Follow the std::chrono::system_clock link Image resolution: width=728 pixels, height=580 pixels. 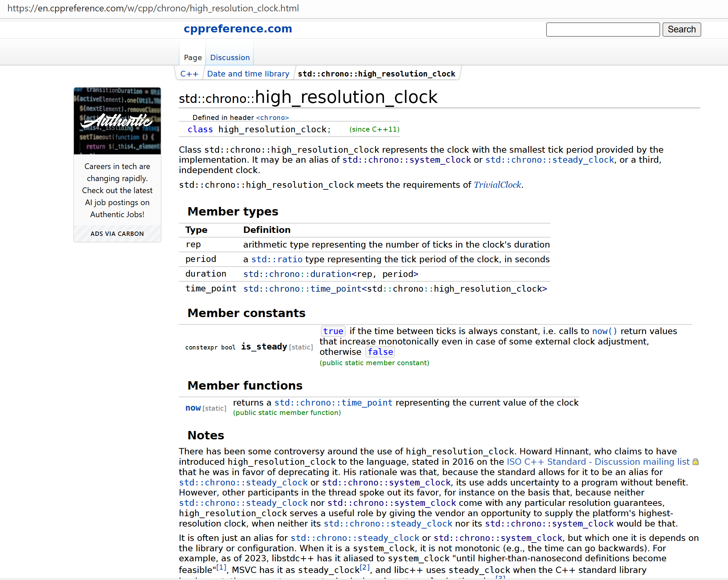[x=406, y=160]
